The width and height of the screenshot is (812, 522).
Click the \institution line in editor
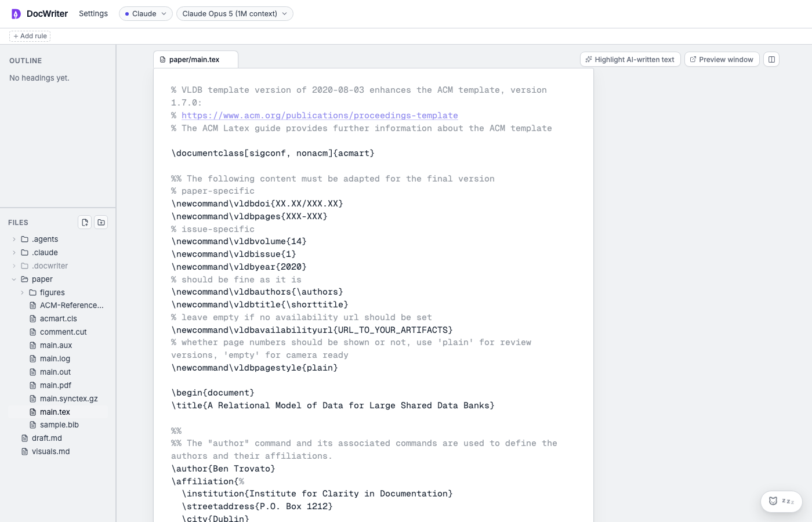[317, 494]
